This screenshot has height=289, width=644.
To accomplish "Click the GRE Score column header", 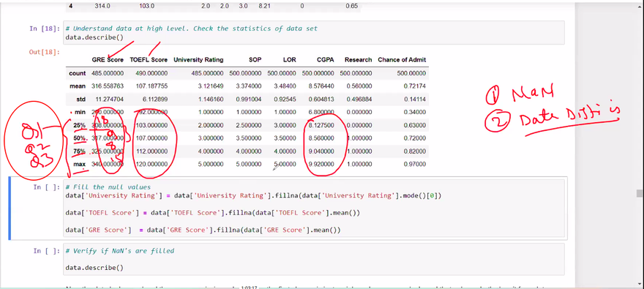I will 108,60.
